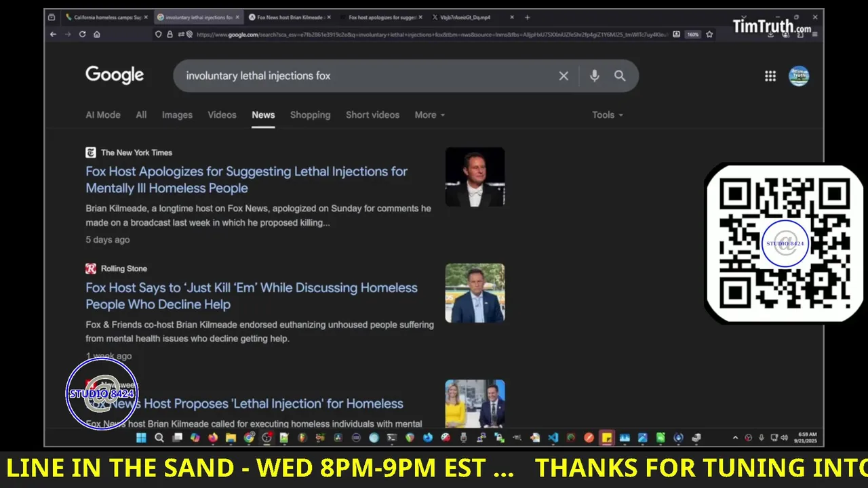Click The New York Times source label
Viewport: 868px width, 488px height.
click(x=136, y=152)
